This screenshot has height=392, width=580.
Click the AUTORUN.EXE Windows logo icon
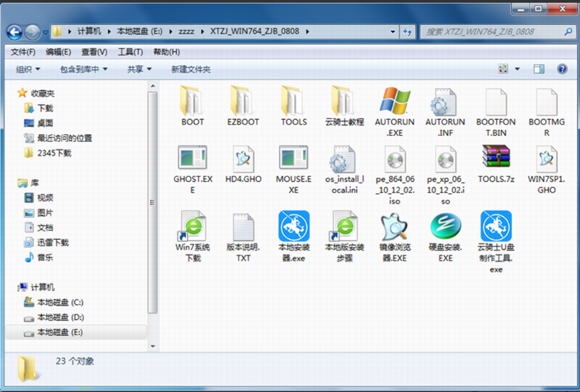(395, 101)
